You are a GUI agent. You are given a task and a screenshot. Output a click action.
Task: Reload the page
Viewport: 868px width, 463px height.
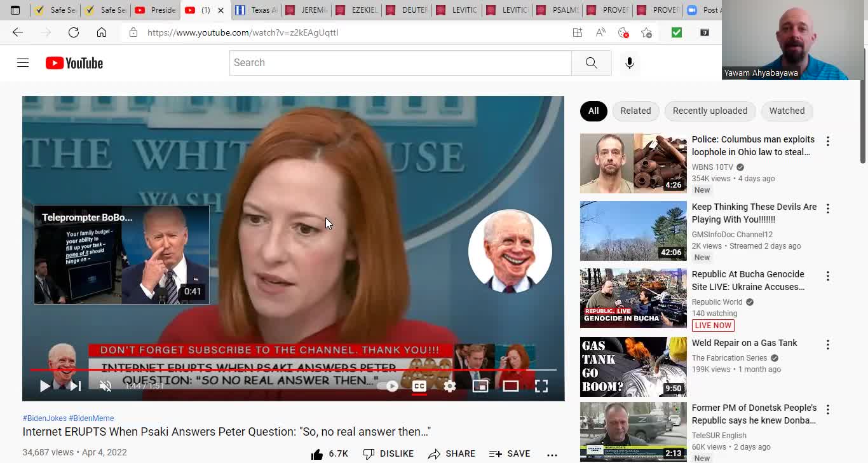pyautogui.click(x=74, y=32)
